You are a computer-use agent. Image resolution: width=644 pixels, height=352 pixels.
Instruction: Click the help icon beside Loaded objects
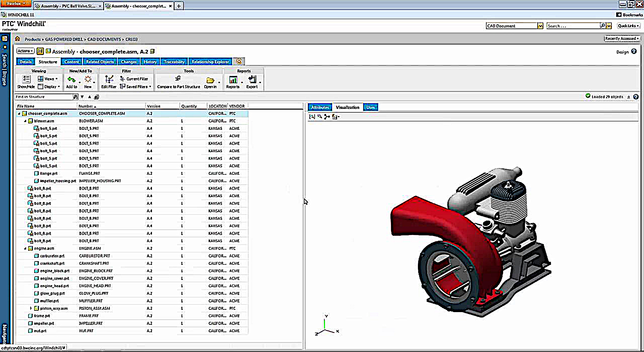point(636,97)
